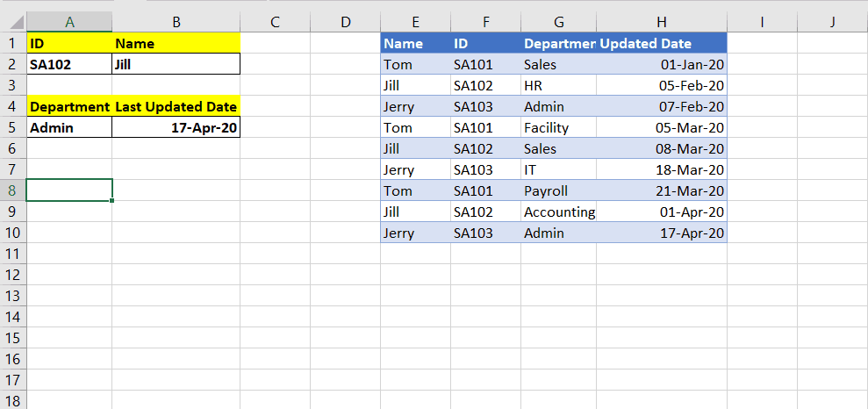Click the Last Updated Date header cell
Image resolution: width=868 pixels, height=409 pixels.
176,107
